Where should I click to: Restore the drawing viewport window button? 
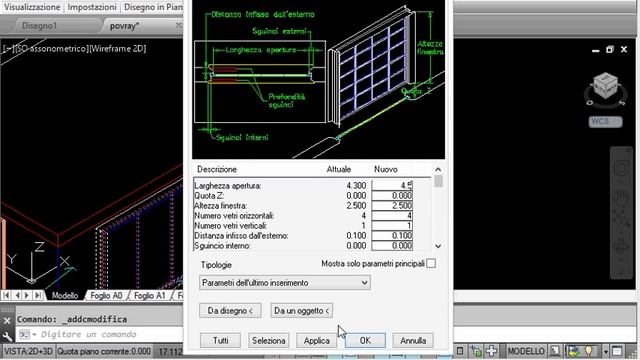(x=610, y=49)
